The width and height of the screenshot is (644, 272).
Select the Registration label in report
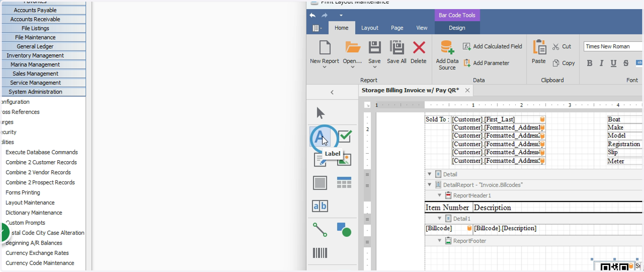[x=624, y=144]
